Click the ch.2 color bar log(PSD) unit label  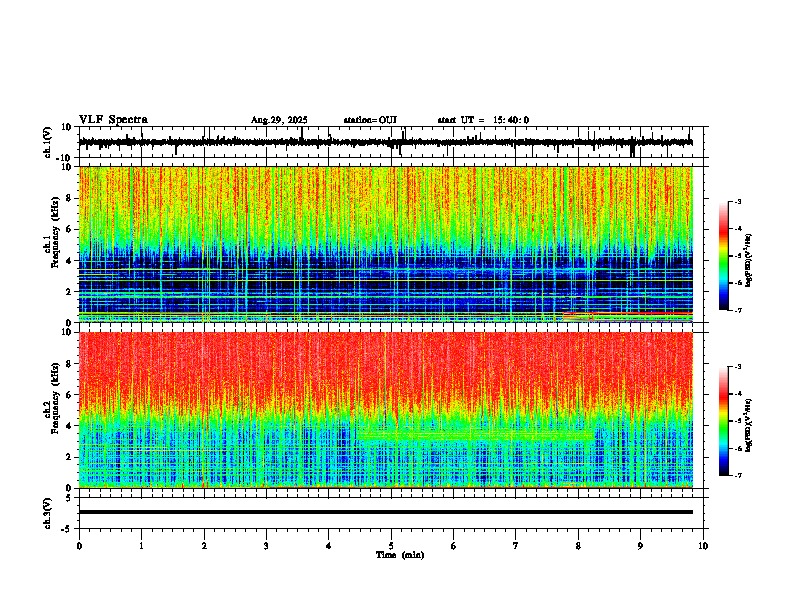(x=748, y=425)
